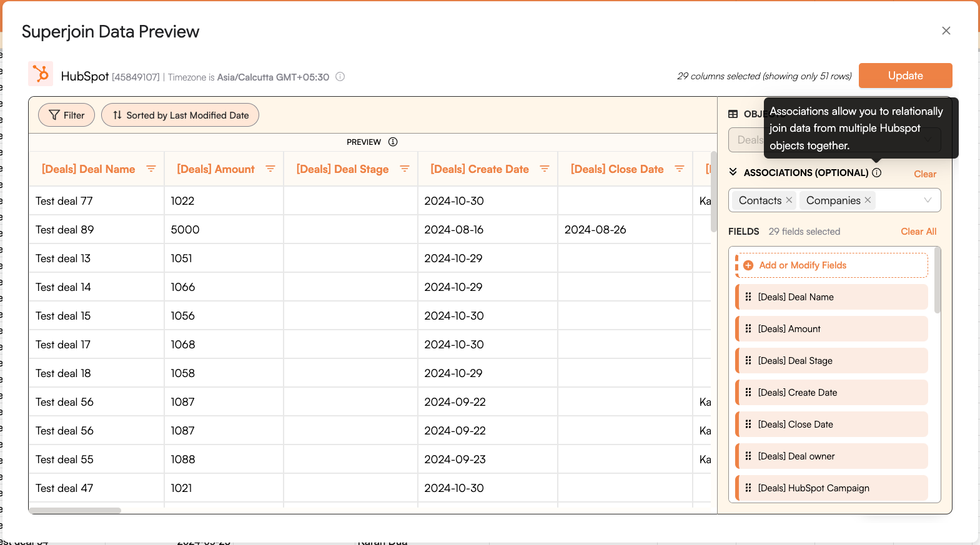This screenshot has width=980, height=545.
Task: Click the drag handle for Deal Stage field
Action: coord(748,360)
